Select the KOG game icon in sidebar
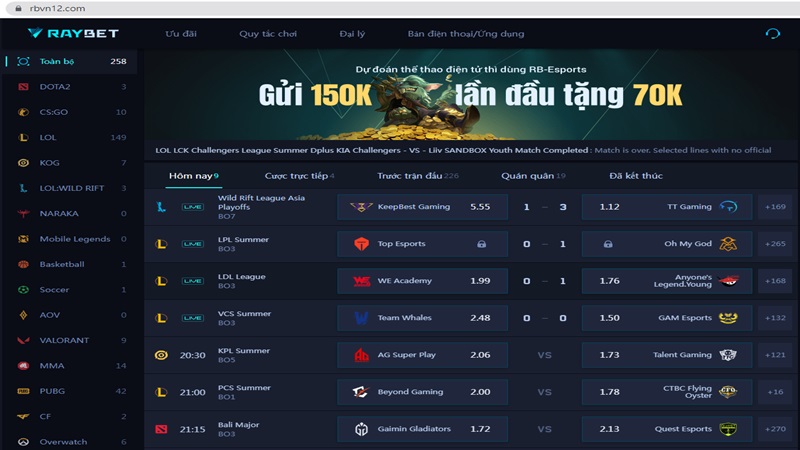 tap(23, 163)
